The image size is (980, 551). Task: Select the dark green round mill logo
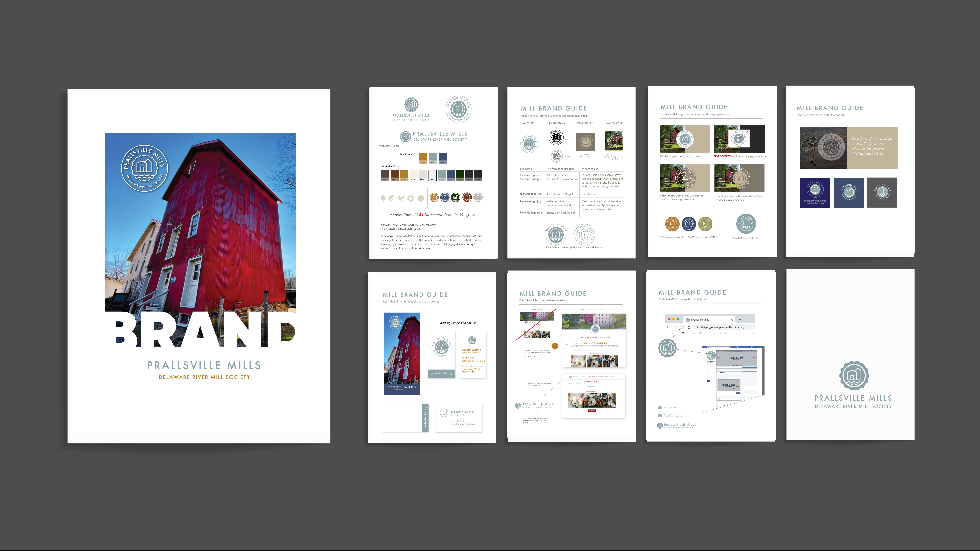(x=456, y=197)
